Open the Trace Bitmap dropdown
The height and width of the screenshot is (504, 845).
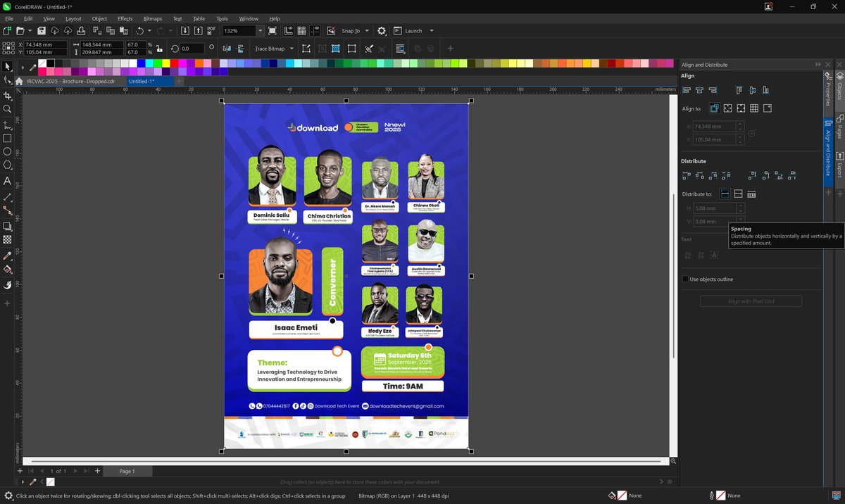[290, 49]
